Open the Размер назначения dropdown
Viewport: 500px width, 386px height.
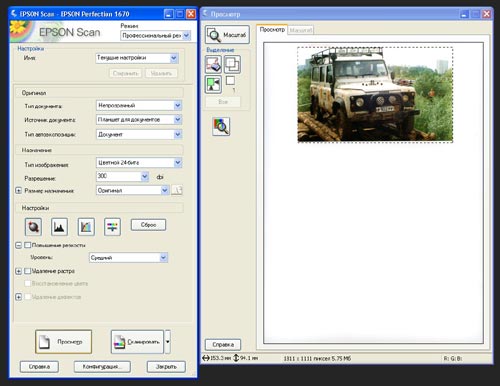click(133, 190)
